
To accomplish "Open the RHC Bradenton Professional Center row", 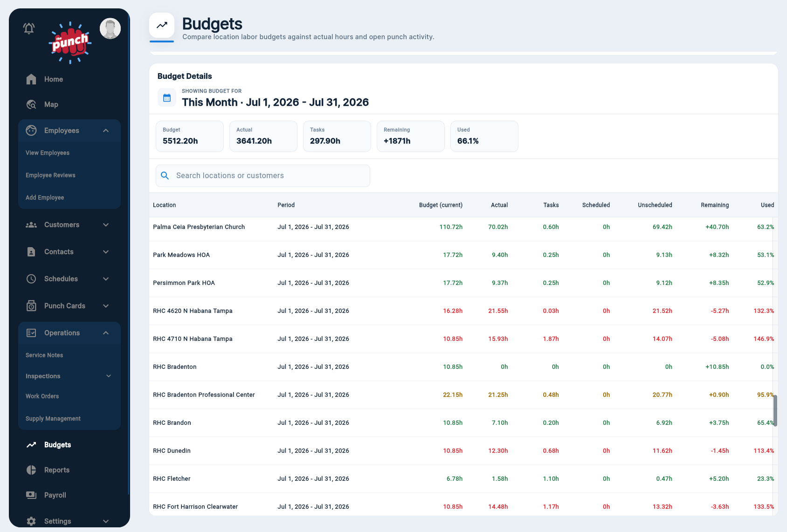I will (463, 395).
